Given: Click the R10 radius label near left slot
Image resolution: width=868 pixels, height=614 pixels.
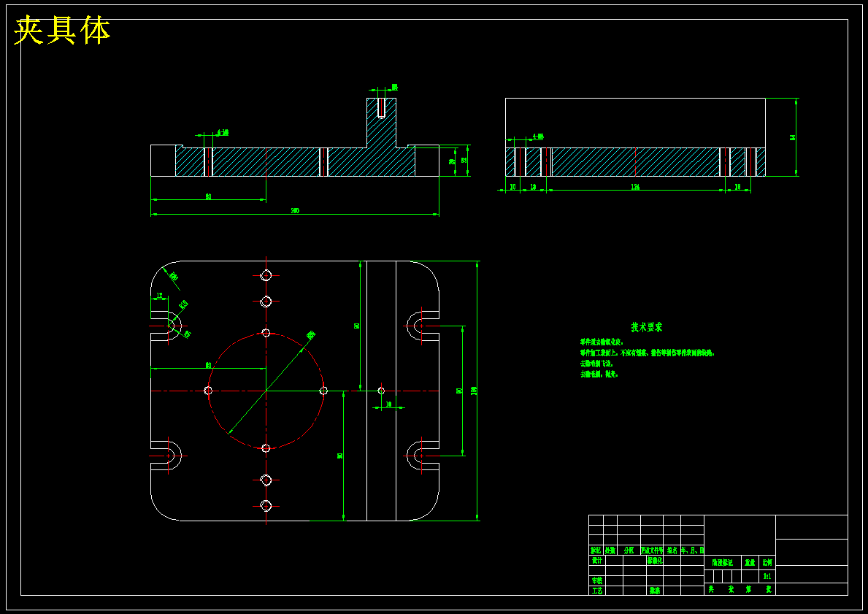Looking at the screenshot, I should [184, 304].
